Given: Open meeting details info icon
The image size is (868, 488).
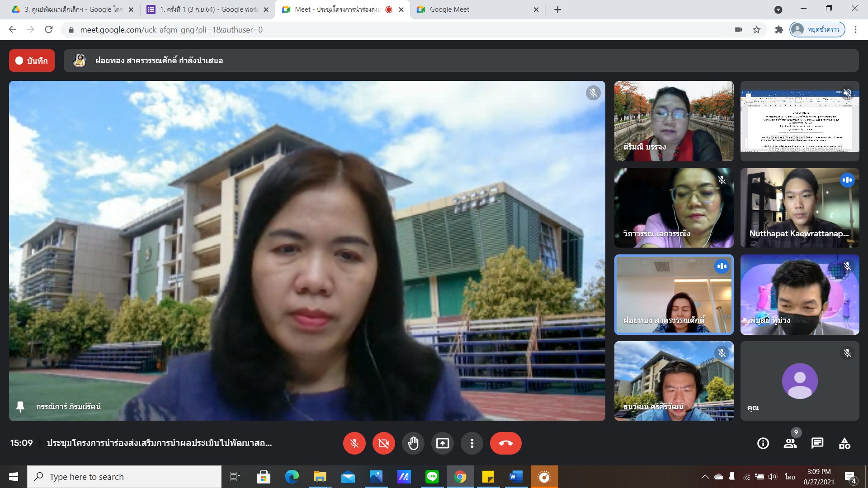Looking at the screenshot, I should (763, 443).
